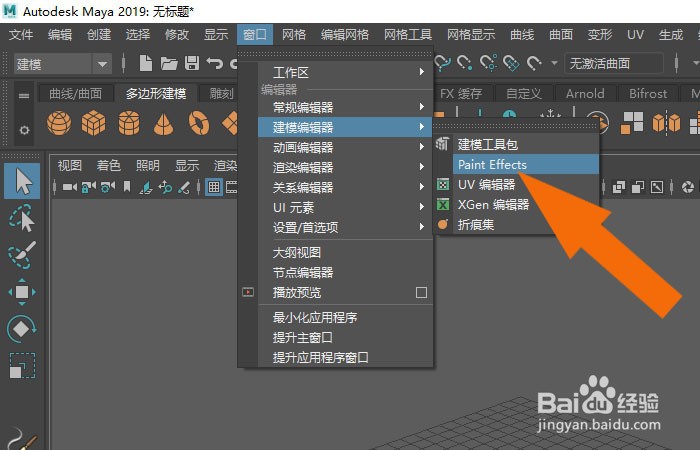Expand the 工作区 submenu

click(346, 72)
